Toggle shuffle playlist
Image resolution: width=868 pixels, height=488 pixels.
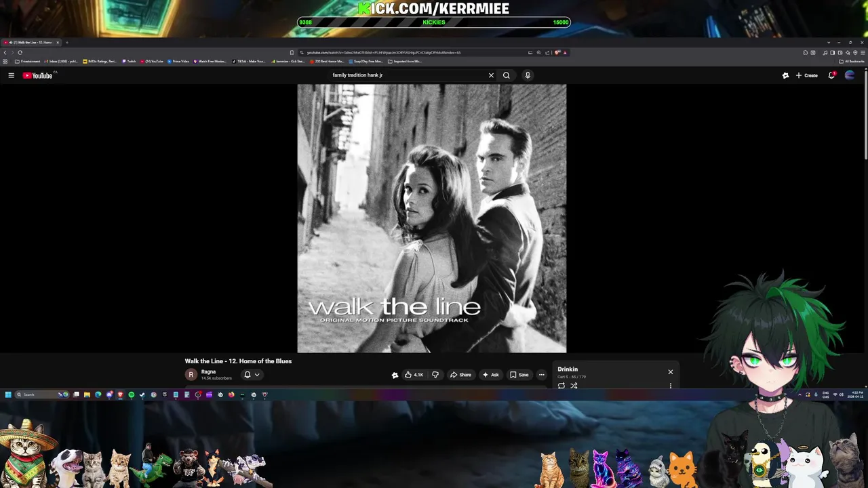[x=574, y=386]
